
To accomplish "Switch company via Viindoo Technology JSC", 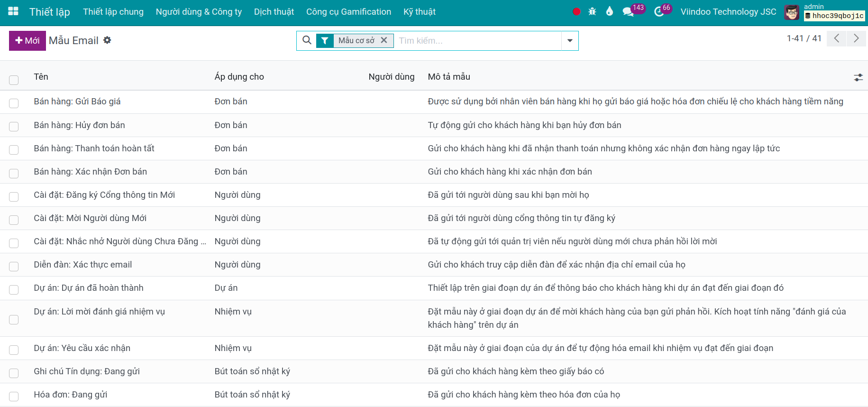I will 728,12.
